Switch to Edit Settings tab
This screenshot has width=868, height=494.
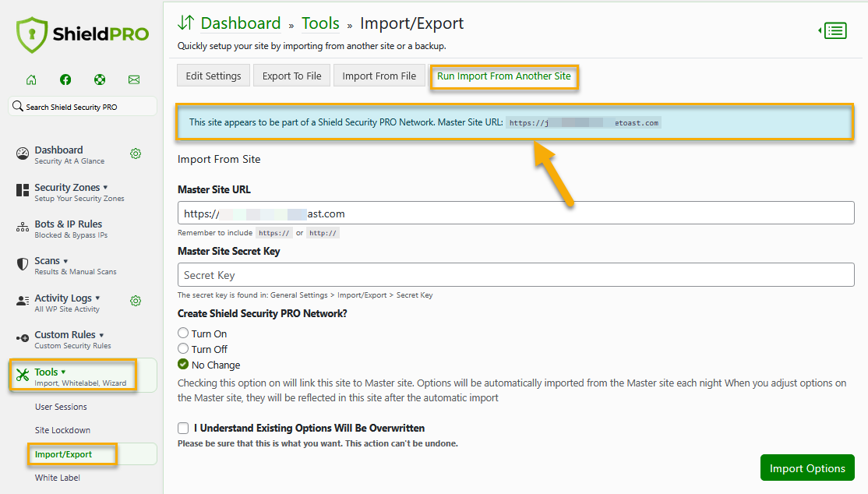click(213, 76)
